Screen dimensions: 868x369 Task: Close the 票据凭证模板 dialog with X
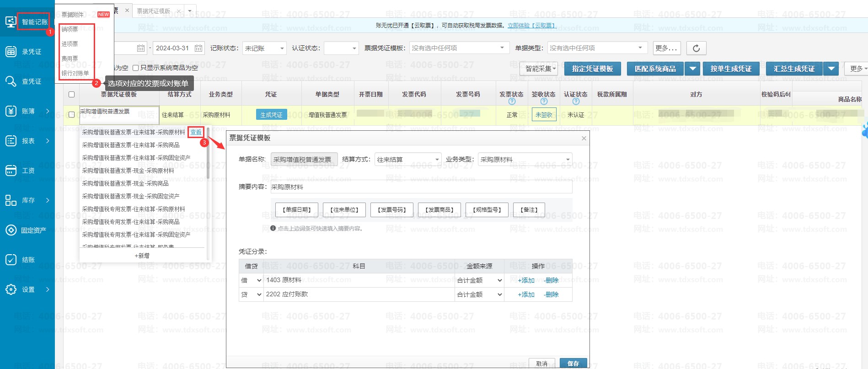tap(584, 138)
